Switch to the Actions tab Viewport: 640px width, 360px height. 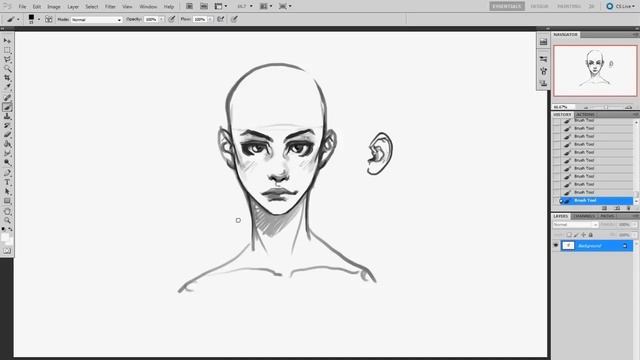(585, 115)
